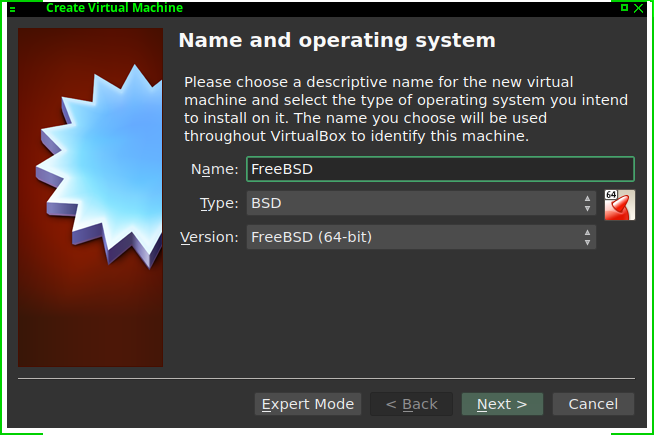Close the Create Virtual Machine dialog
This screenshot has height=435, width=654.
639,8
